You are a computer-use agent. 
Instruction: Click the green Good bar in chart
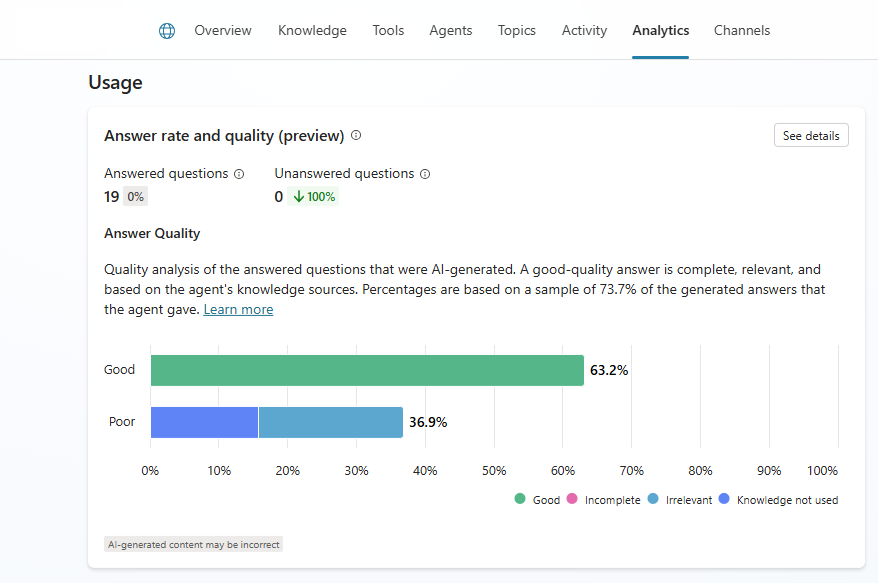[367, 370]
